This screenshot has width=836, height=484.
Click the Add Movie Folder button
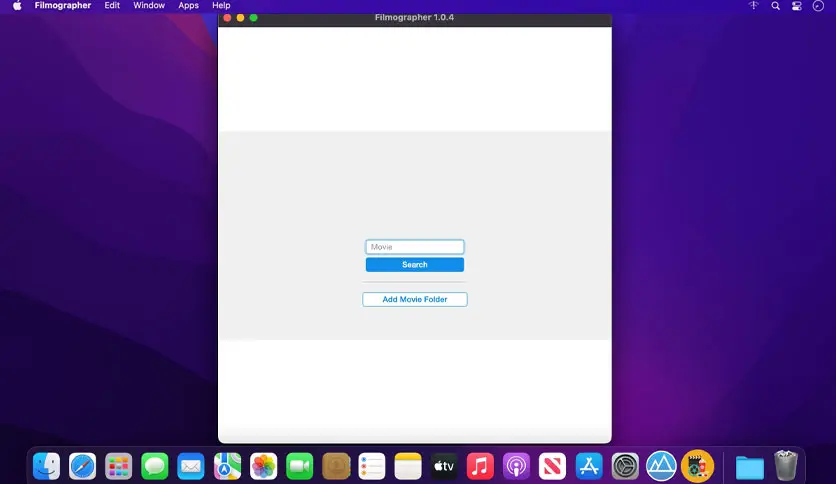tap(414, 299)
